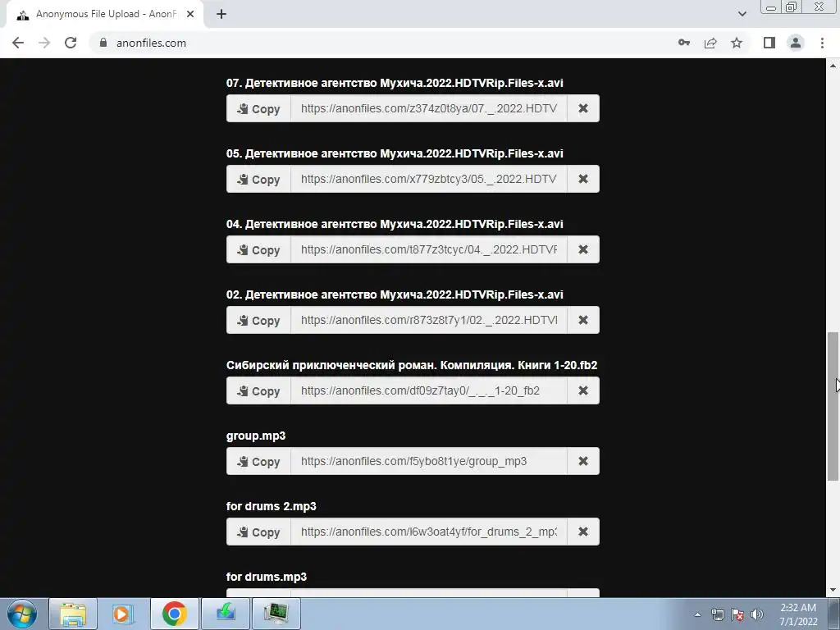
Task: Select URL field containing x779zbtcy3 link
Action: (x=429, y=180)
